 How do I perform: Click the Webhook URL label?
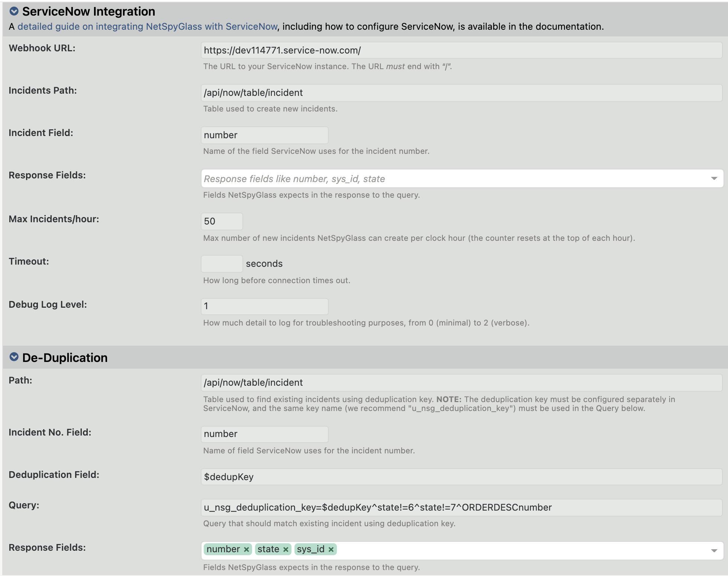coord(42,48)
